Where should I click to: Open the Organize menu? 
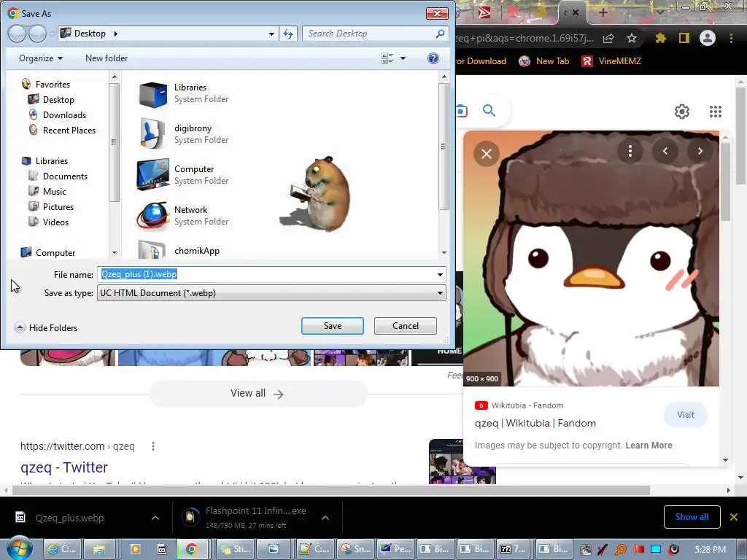pos(41,58)
